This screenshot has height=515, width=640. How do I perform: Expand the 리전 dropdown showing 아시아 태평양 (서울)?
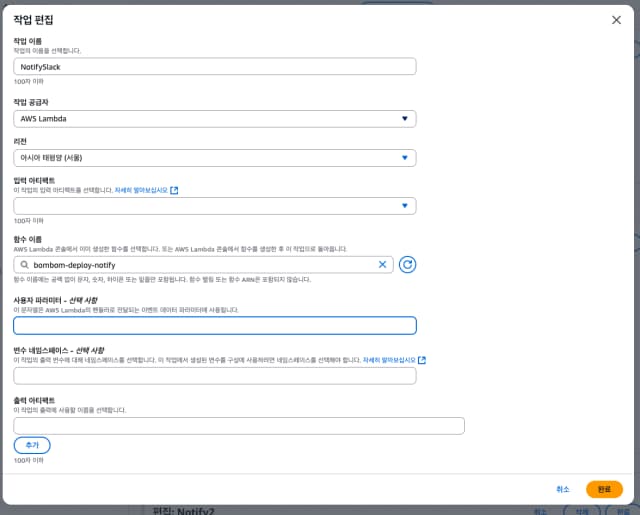click(215, 158)
